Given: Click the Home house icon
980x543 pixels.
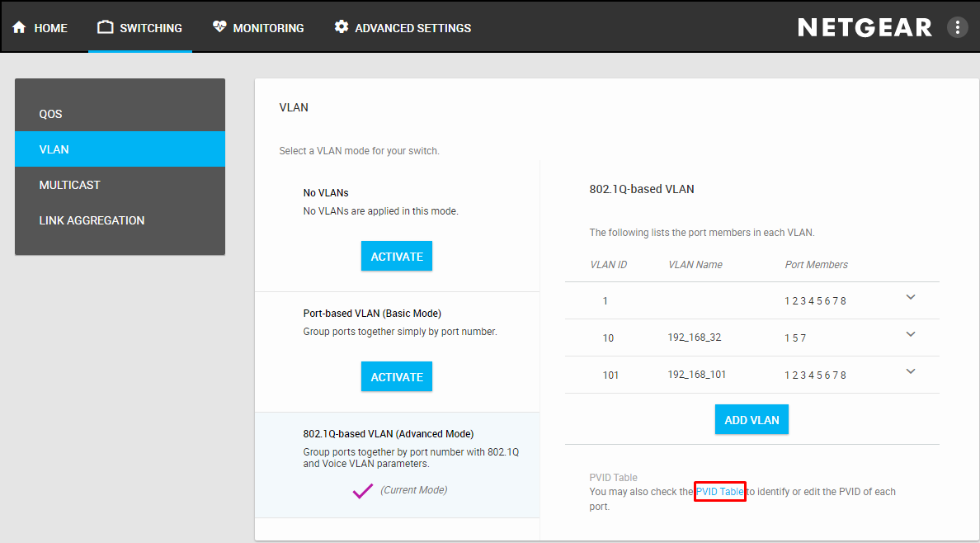Looking at the screenshot, I should 20,27.
